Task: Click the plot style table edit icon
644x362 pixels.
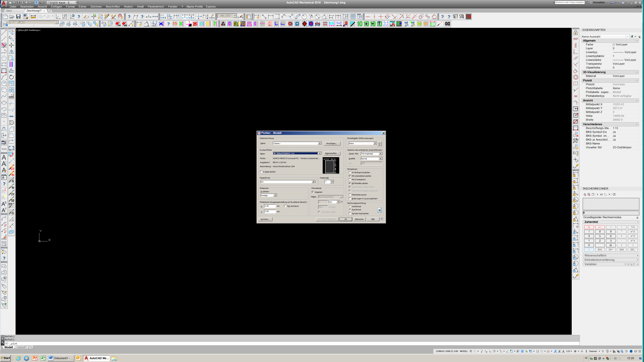Action: tap(380, 144)
